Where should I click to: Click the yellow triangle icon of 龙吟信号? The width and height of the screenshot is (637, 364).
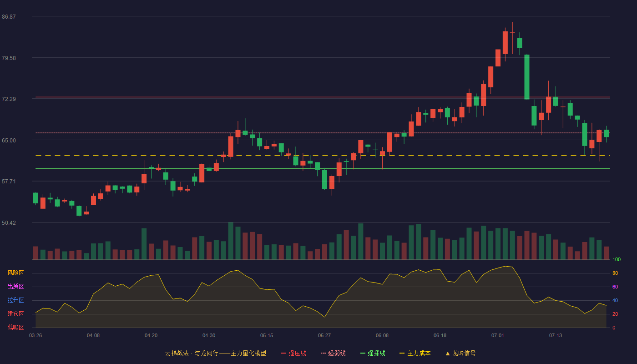(447, 353)
